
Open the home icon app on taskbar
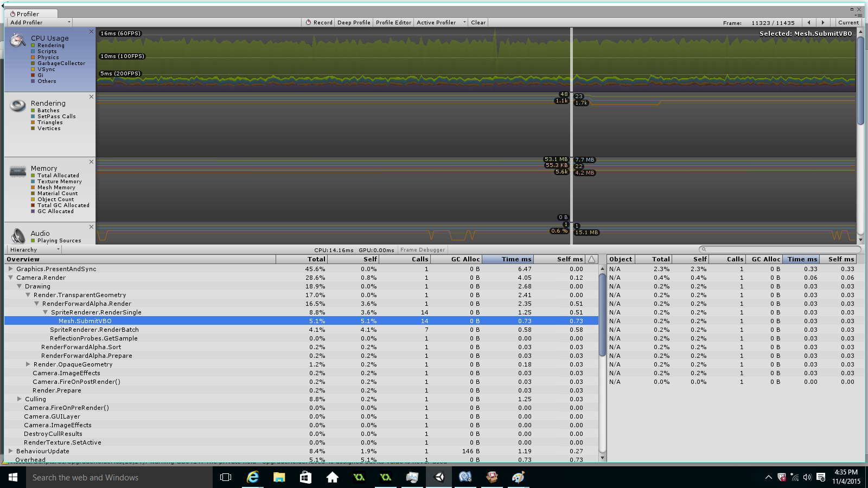332,477
